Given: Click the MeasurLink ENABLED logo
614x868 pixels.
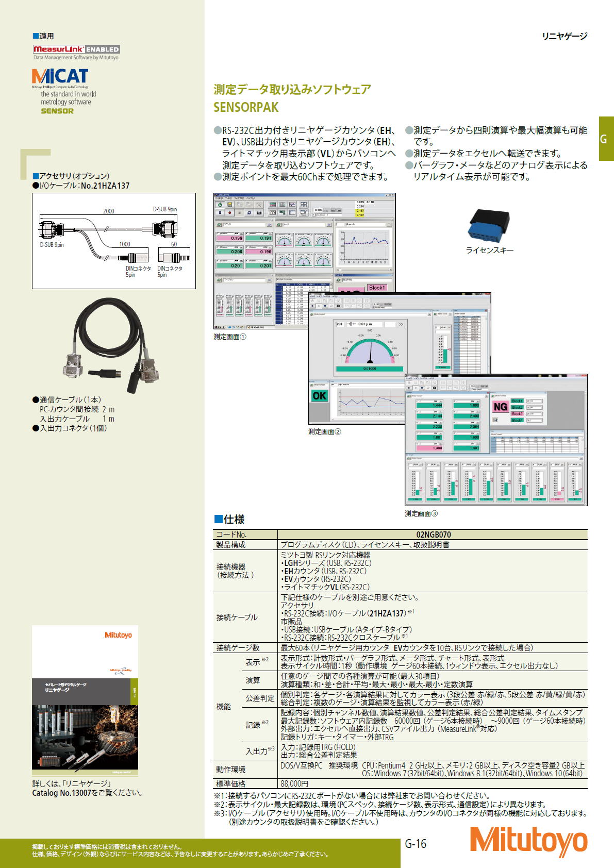Looking at the screenshot, I should 76,49.
